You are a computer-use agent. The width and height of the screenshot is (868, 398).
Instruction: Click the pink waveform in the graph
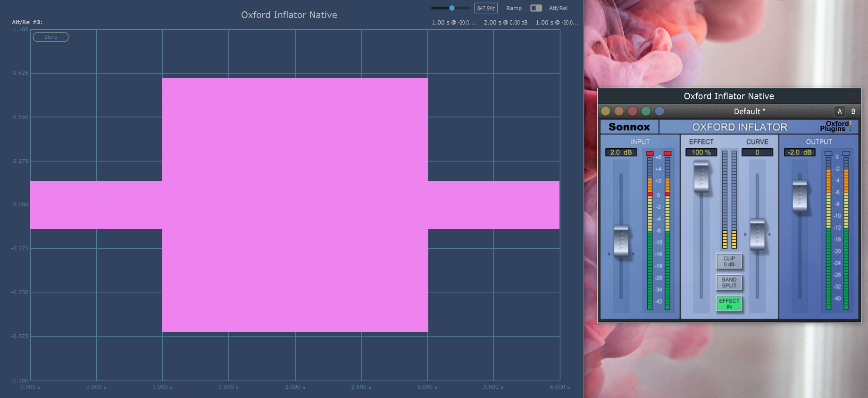pos(295,205)
